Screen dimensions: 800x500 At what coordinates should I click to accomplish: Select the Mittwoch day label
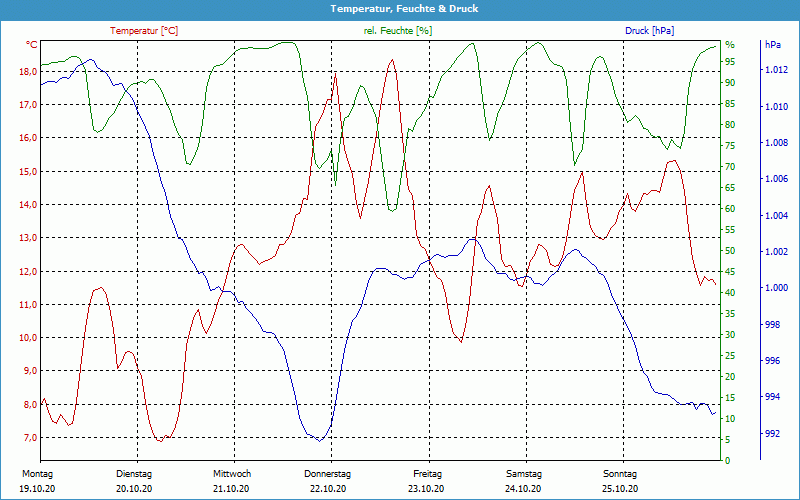232,473
